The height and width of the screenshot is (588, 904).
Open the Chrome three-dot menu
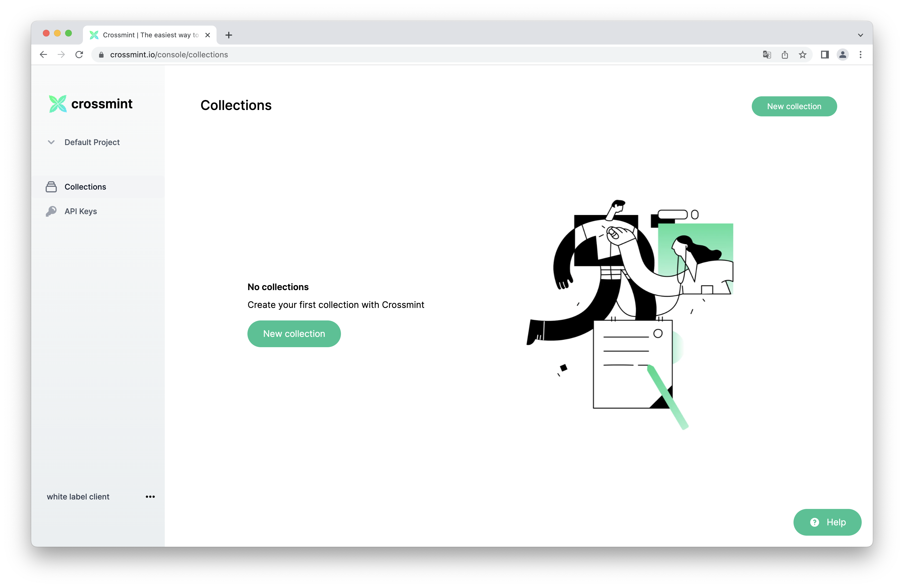coord(860,55)
